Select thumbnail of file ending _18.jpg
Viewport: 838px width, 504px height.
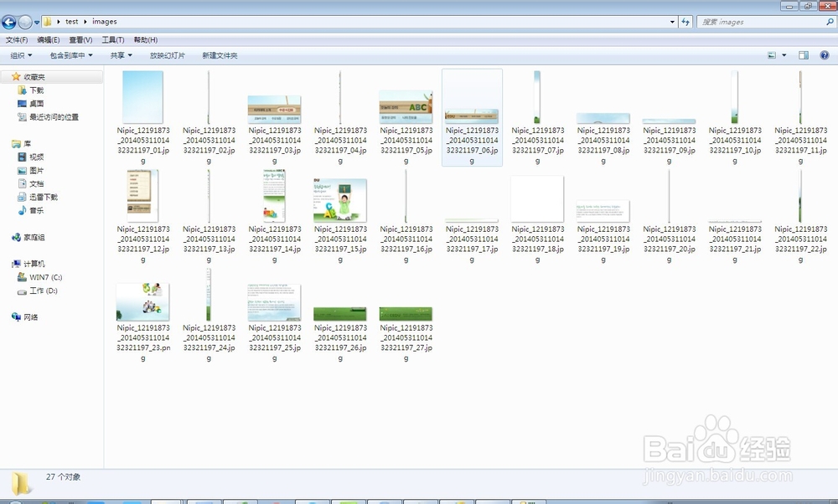click(x=537, y=198)
